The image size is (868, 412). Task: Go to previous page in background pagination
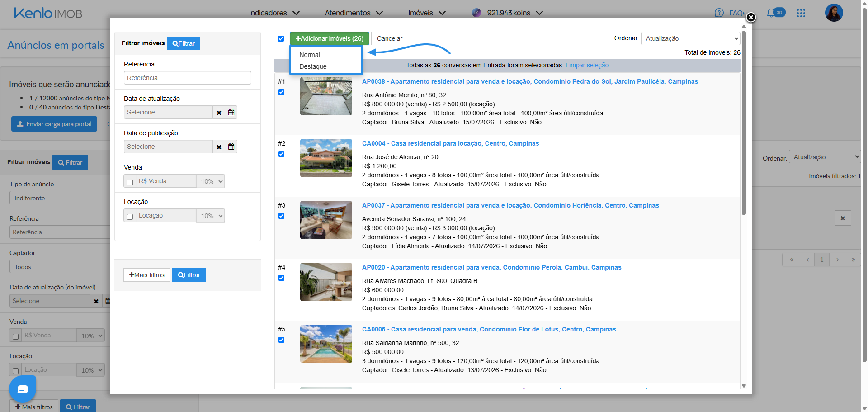[807, 260]
